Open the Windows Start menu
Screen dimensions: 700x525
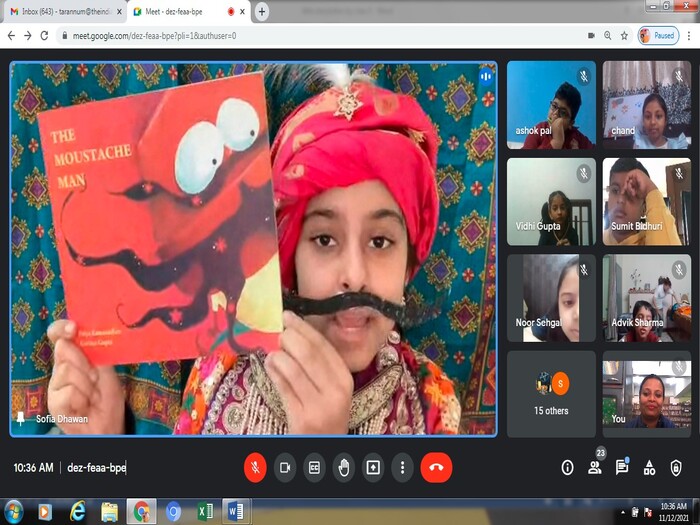pyautogui.click(x=13, y=512)
